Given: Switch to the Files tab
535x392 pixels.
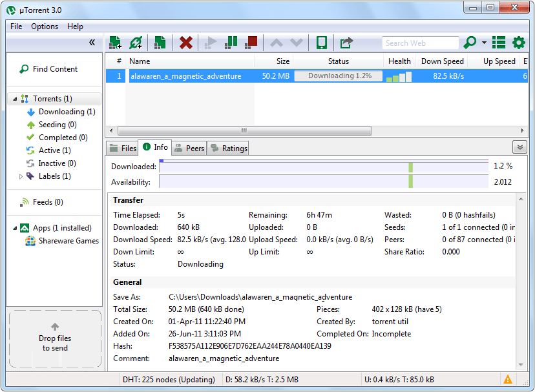Looking at the screenshot, I should [x=122, y=149].
